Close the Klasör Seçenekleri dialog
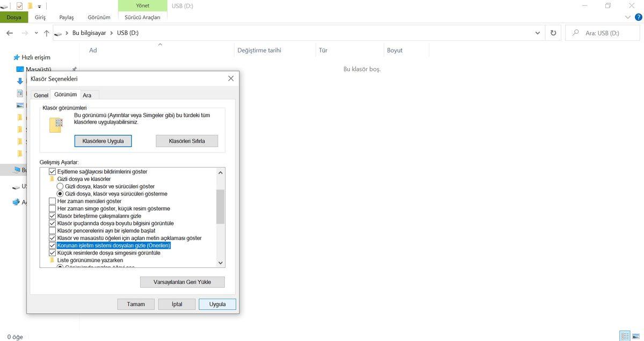Image resolution: width=644 pixels, height=341 pixels. point(231,78)
